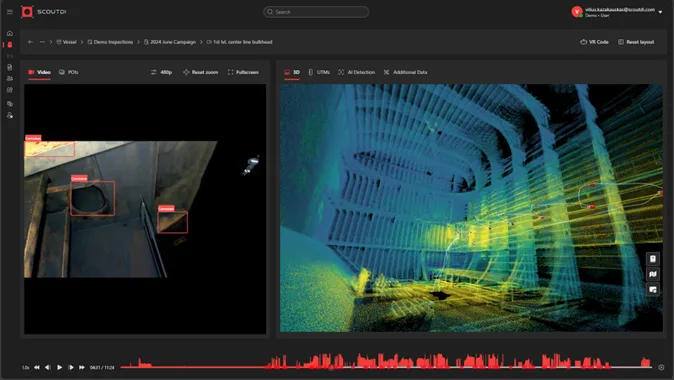Open the UTMs tab
This screenshot has width=674, height=380.
coord(319,72)
